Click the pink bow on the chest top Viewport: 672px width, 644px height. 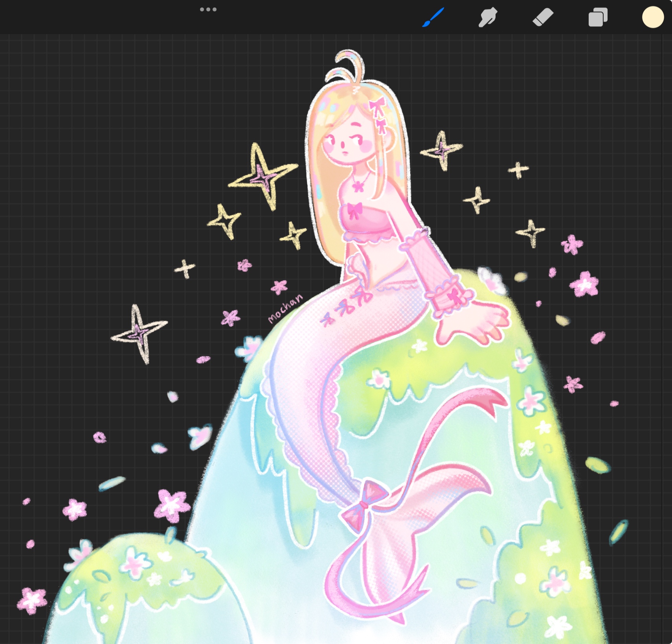click(x=354, y=210)
